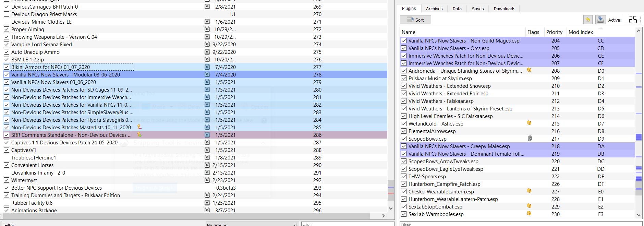Image resolution: width=644 pixels, height=226 pixels.
Task: Open the Downloads tab
Action: point(505,9)
